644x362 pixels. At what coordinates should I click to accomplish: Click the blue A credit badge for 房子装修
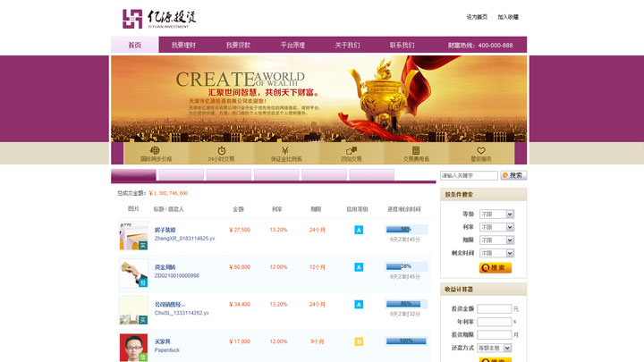359,230
